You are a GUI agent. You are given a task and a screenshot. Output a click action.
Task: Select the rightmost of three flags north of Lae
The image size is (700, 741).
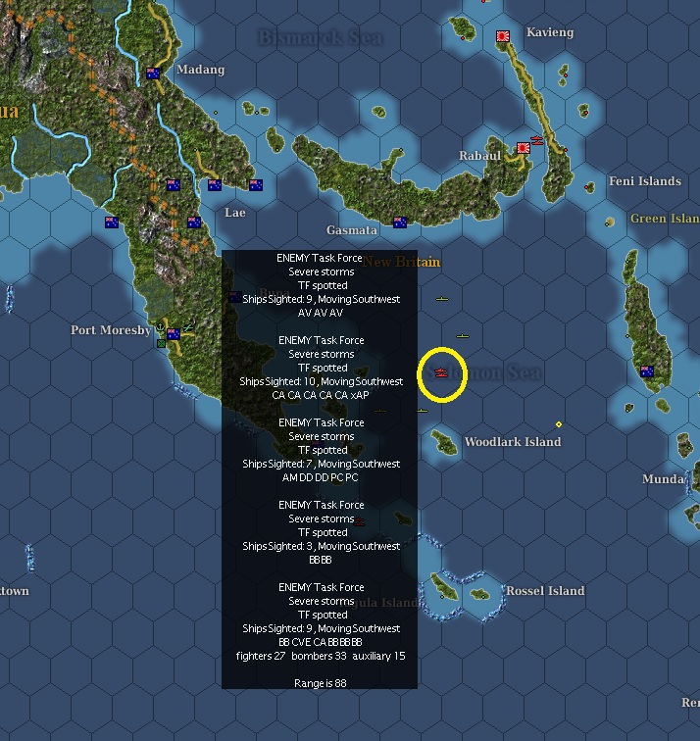[x=256, y=185]
